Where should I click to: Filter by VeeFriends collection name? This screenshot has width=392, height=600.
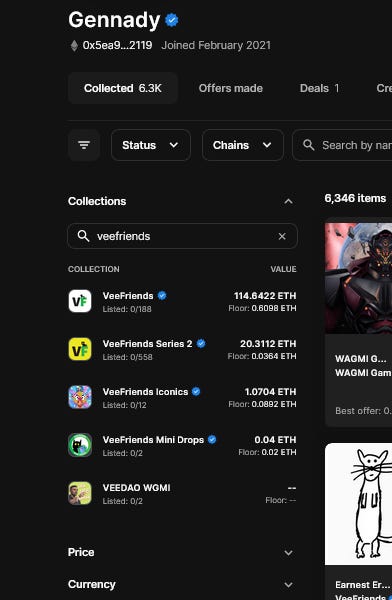128,296
